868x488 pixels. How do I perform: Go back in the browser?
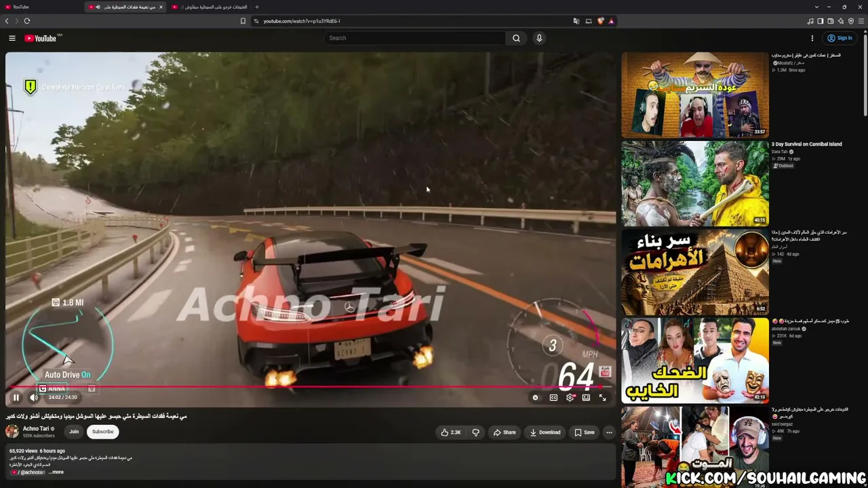(x=7, y=21)
